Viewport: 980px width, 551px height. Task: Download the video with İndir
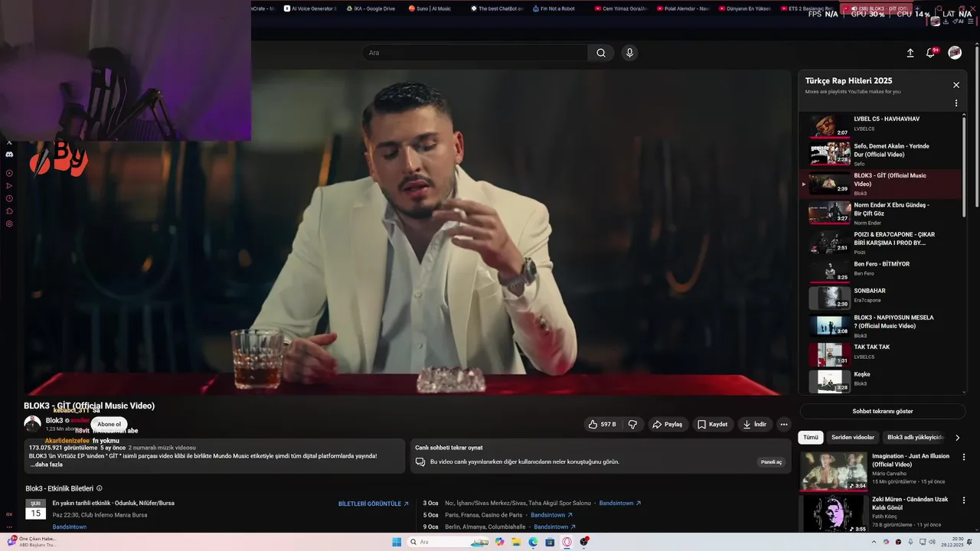click(754, 424)
